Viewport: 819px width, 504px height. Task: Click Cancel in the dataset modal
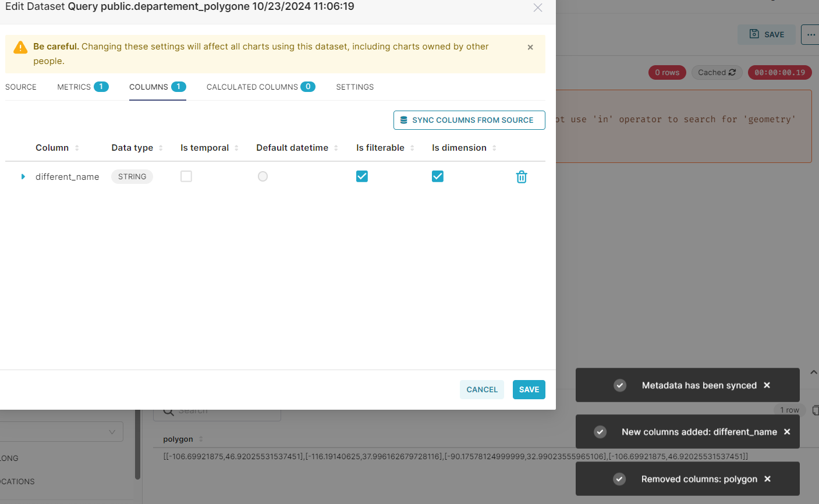click(482, 390)
